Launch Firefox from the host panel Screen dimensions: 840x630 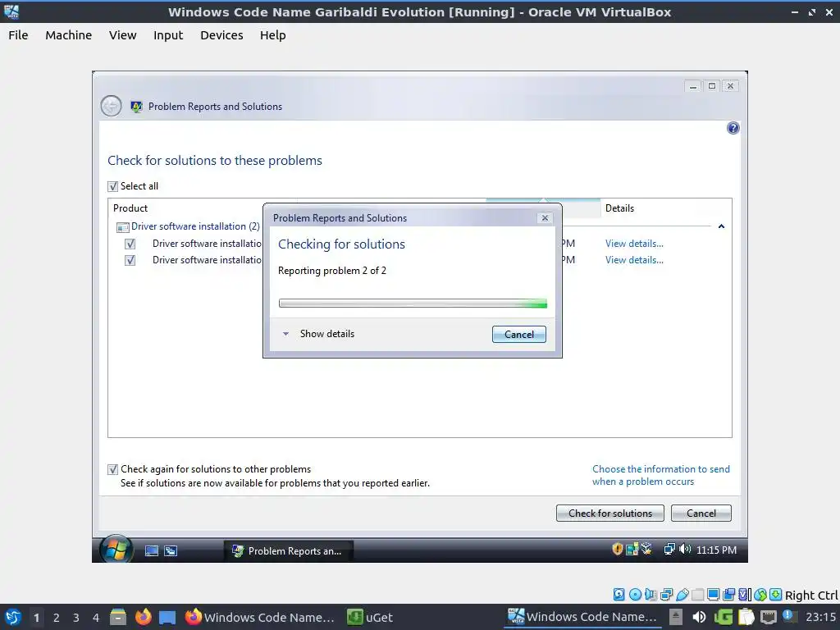[x=143, y=617]
